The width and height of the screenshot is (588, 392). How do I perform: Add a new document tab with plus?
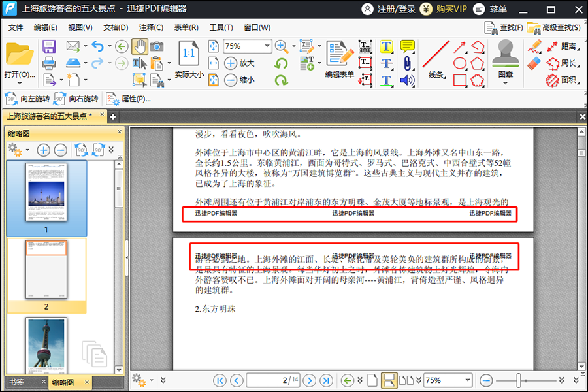coord(112,117)
